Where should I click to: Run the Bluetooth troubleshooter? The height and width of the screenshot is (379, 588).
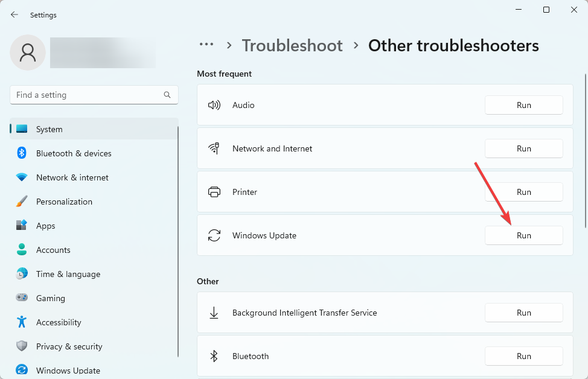tap(524, 356)
